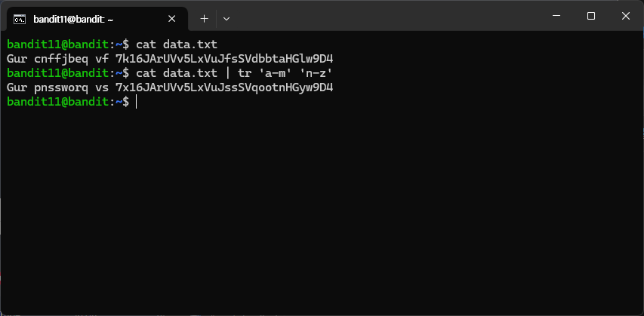
Task: Click the terminal icon in the tab
Action: click(x=19, y=19)
